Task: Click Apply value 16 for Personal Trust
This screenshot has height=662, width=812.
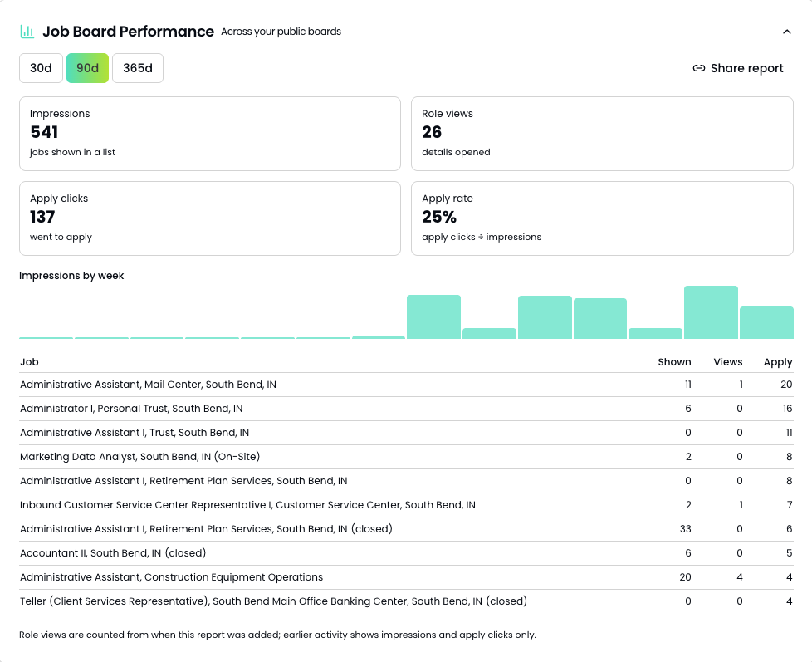Action: click(x=787, y=409)
